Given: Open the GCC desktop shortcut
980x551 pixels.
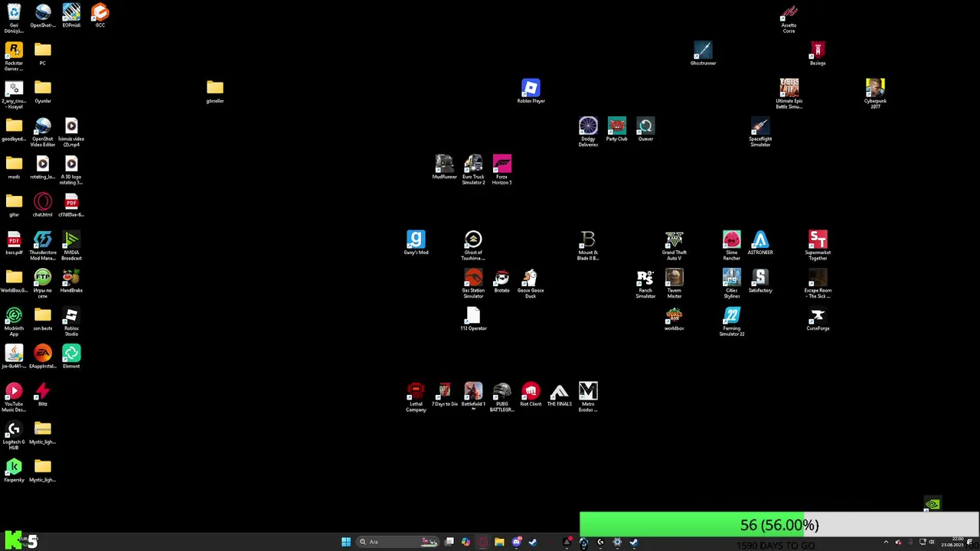Looking at the screenshot, I should pyautogui.click(x=100, y=15).
